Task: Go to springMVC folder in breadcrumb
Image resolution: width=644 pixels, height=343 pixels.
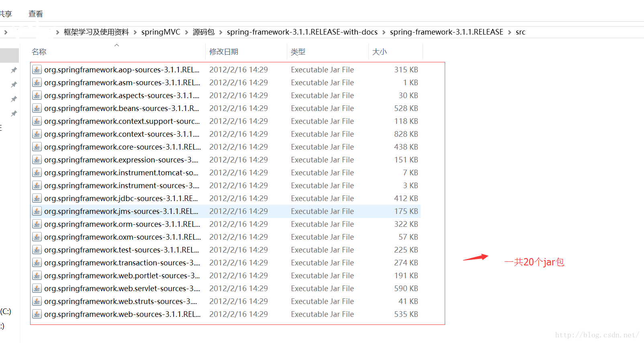Action: pyautogui.click(x=161, y=32)
